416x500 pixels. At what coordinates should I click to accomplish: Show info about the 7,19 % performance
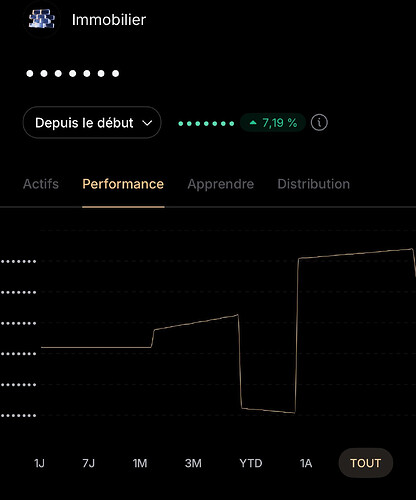pos(319,123)
